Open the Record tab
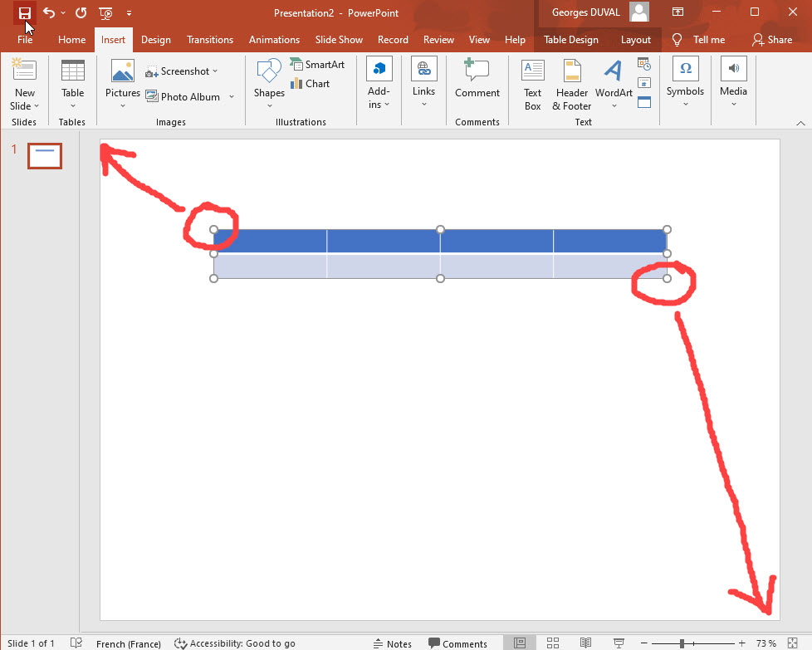This screenshot has height=650, width=812. pyautogui.click(x=393, y=40)
